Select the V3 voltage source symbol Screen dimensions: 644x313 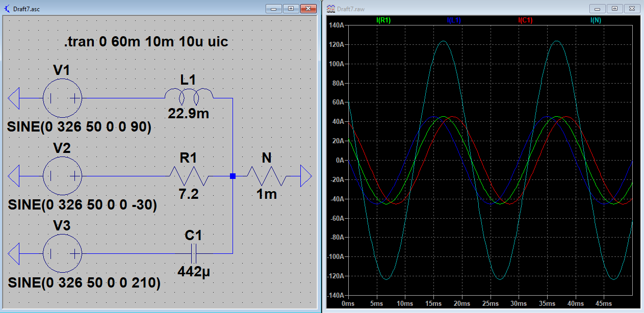62,253
